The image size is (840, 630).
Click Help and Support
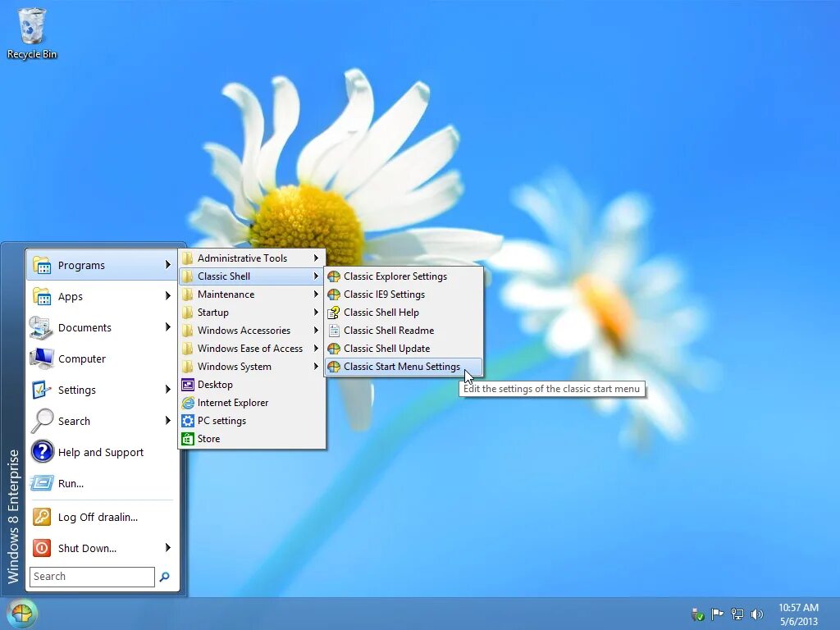101,452
